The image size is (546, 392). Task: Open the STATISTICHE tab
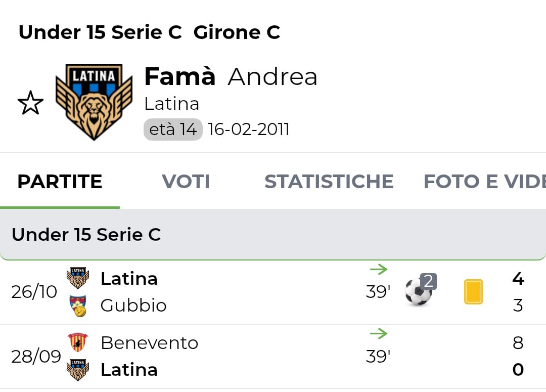[329, 182]
